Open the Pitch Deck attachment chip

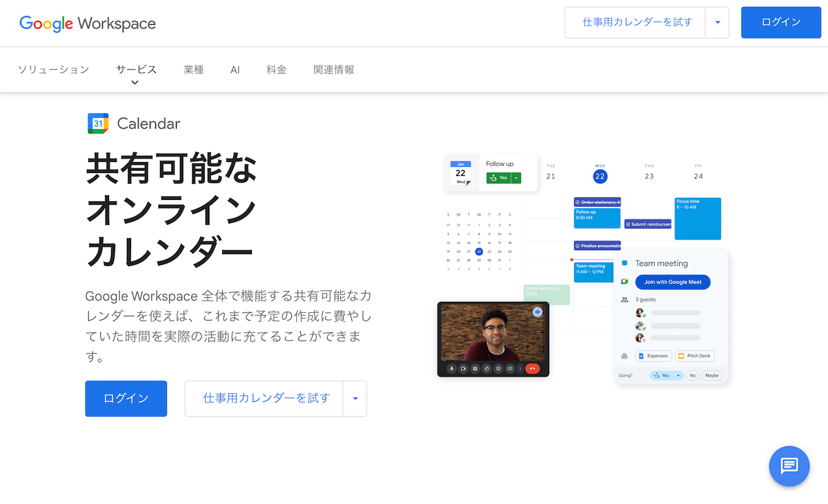point(695,356)
